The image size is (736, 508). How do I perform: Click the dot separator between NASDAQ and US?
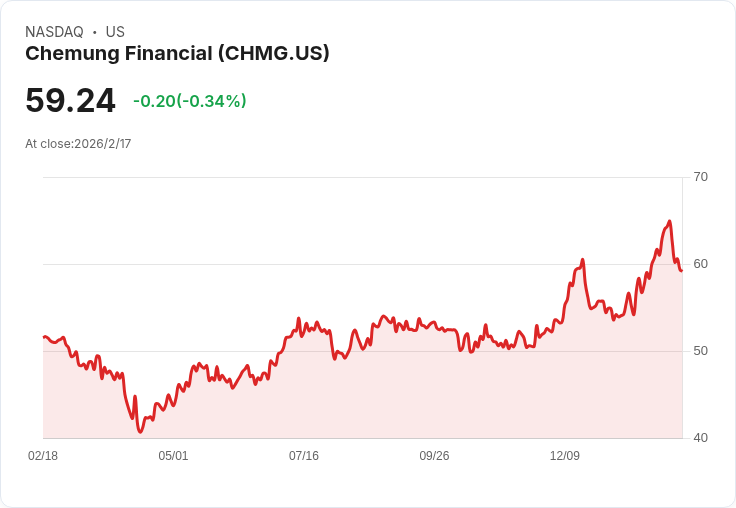(95, 32)
